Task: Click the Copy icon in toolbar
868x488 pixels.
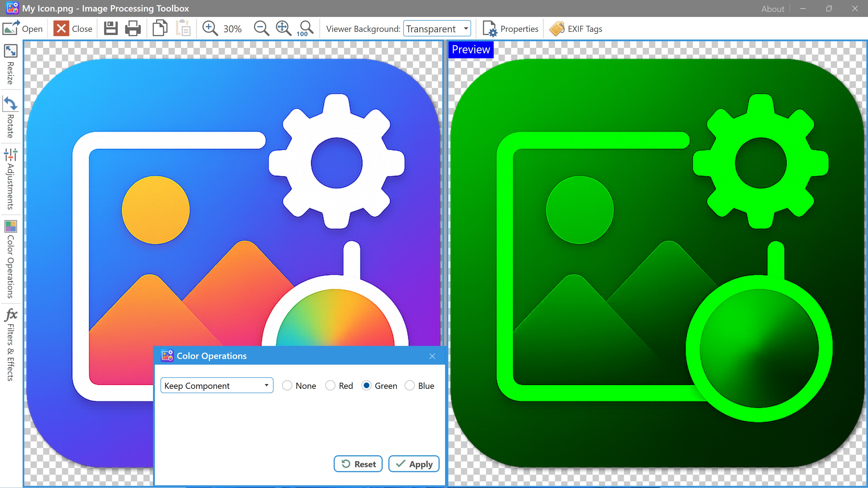Action: [160, 28]
